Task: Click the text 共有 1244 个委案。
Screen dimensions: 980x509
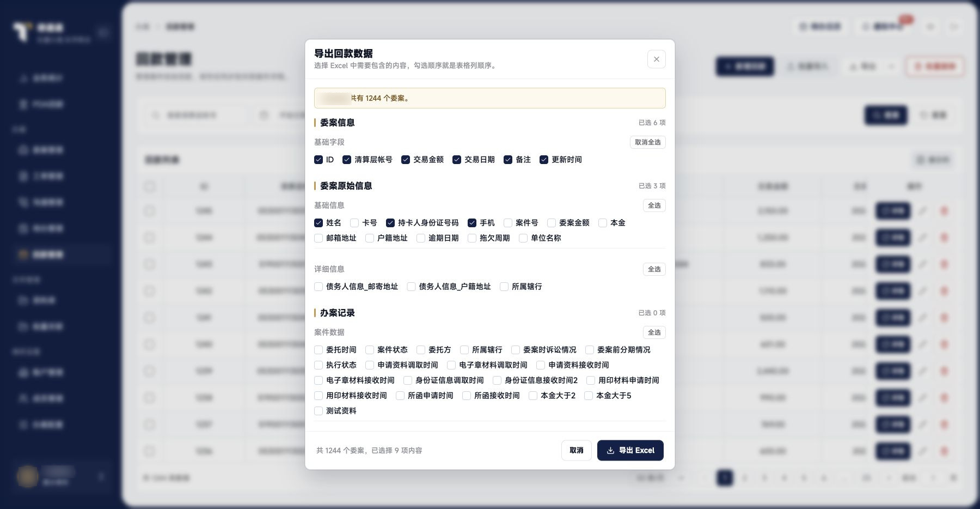Action: (x=379, y=98)
